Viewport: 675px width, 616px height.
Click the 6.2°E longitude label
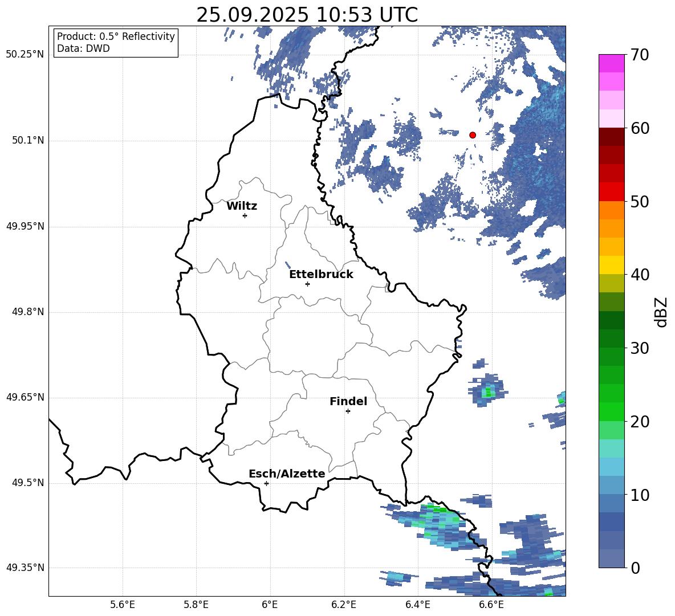click(x=344, y=605)
